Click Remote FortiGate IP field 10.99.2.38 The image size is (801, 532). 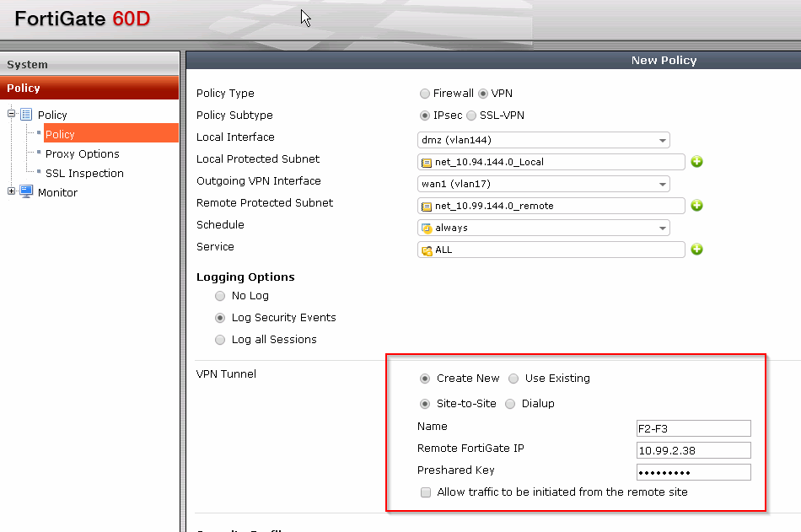pos(694,450)
